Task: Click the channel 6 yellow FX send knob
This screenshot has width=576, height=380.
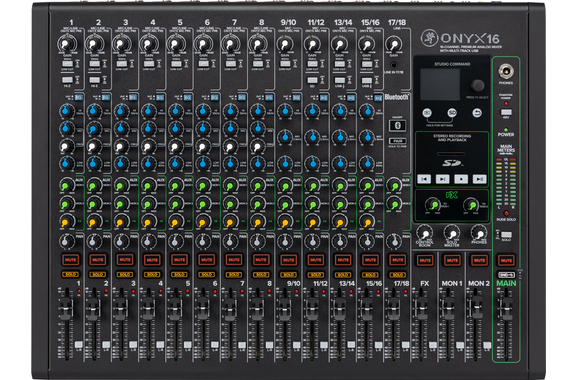Action: pos(202,222)
